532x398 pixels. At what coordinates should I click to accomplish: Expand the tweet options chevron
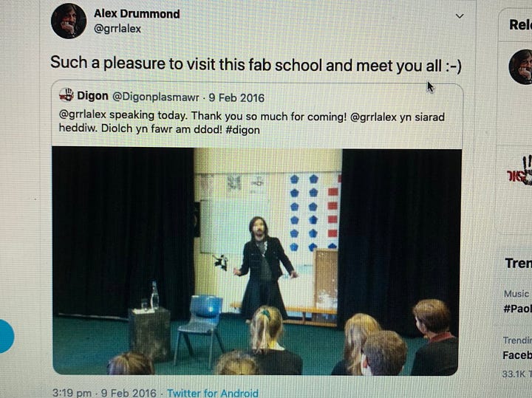(460, 16)
